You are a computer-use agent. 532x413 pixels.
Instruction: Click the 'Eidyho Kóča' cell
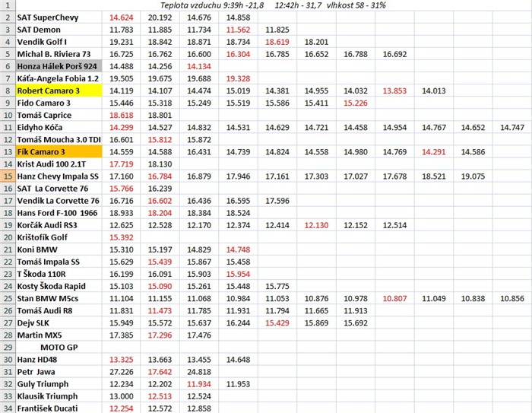pos(59,127)
